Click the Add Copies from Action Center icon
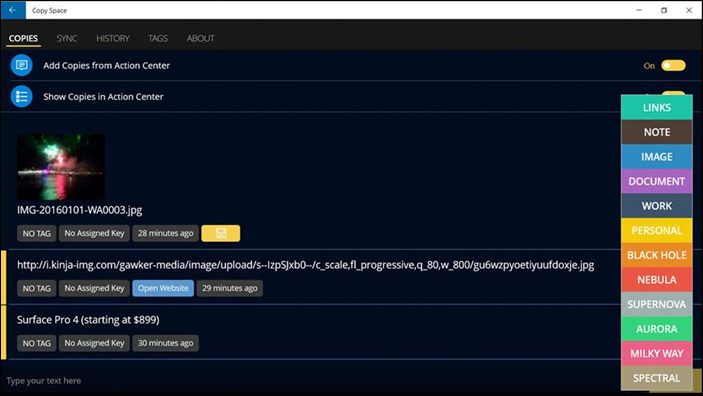The height and width of the screenshot is (396, 703). (22, 65)
